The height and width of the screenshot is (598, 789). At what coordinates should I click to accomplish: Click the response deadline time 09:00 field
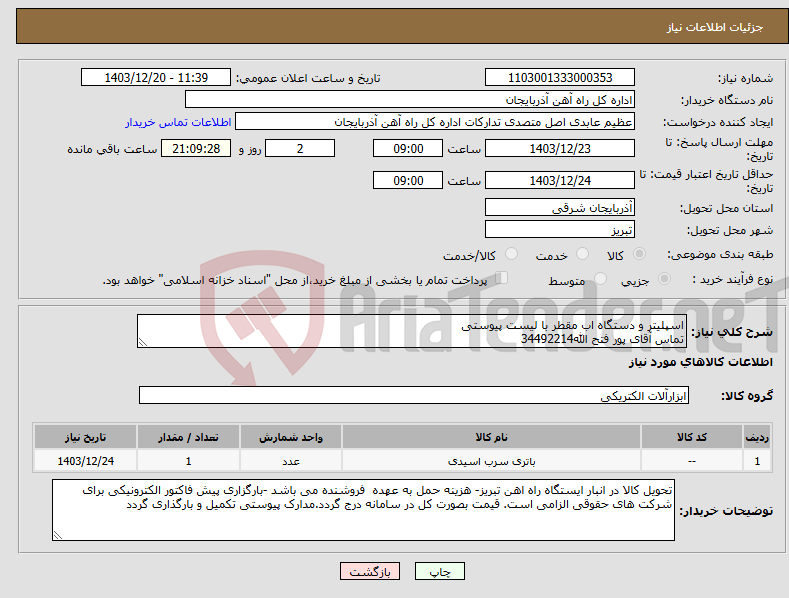pyautogui.click(x=408, y=148)
